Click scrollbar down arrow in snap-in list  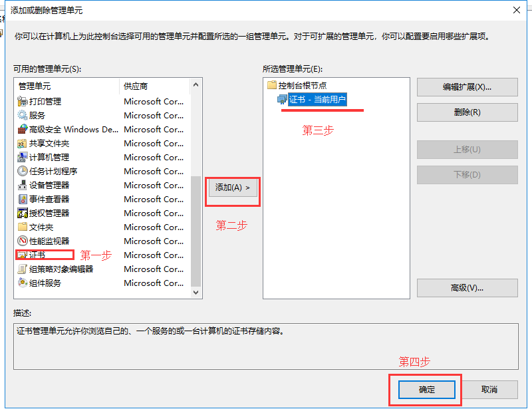196,292
